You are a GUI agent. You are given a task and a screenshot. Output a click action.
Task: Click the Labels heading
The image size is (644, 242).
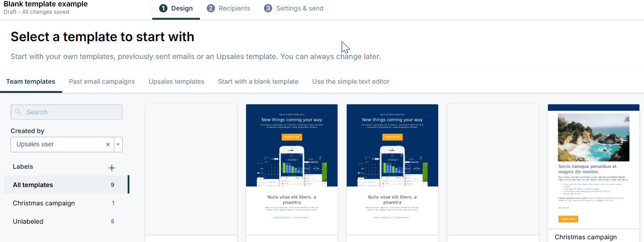pyautogui.click(x=23, y=167)
